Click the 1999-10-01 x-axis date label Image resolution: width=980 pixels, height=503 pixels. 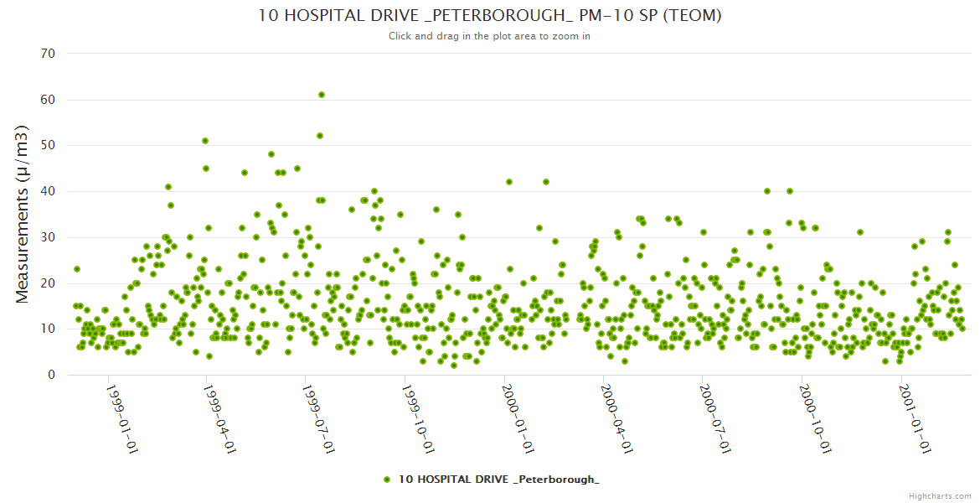click(417, 419)
